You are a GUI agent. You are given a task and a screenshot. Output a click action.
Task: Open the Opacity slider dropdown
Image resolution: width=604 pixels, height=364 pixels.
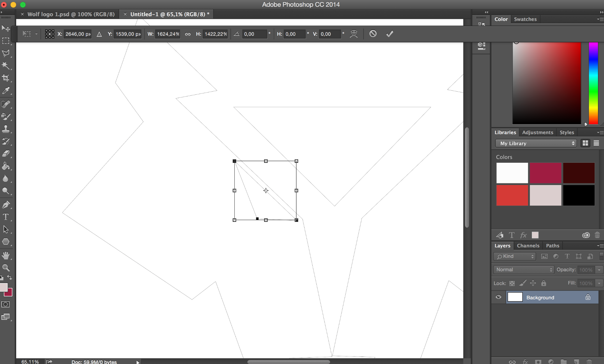(599, 270)
